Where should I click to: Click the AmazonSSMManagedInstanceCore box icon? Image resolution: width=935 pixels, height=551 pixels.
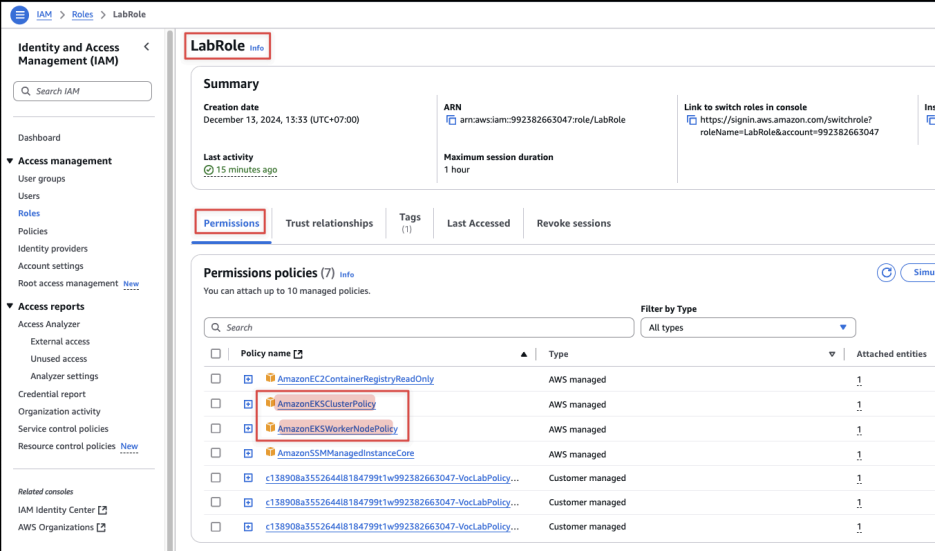point(270,453)
